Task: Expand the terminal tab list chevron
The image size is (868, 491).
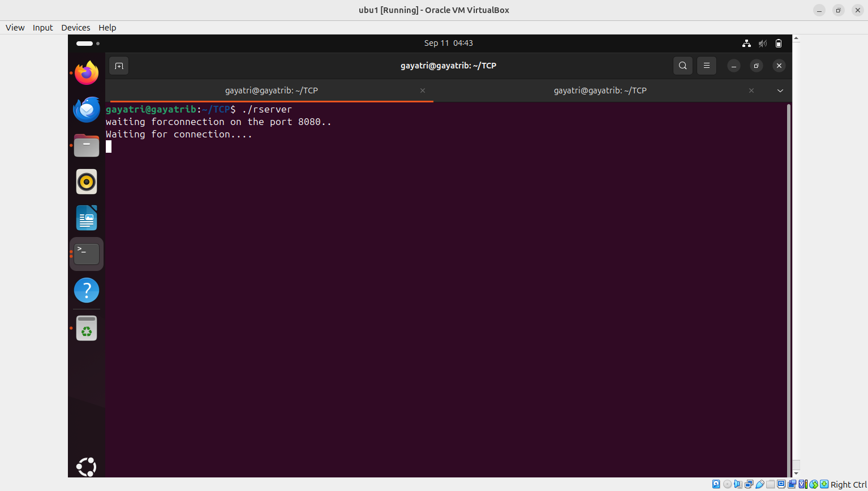Action: [780, 91]
